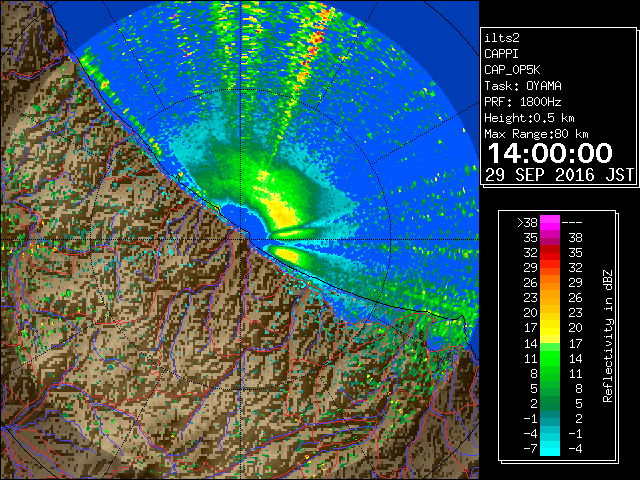This screenshot has height=480, width=640.
Task: Click the 'CAP_OP5K' text
Action: [x=512, y=70]
